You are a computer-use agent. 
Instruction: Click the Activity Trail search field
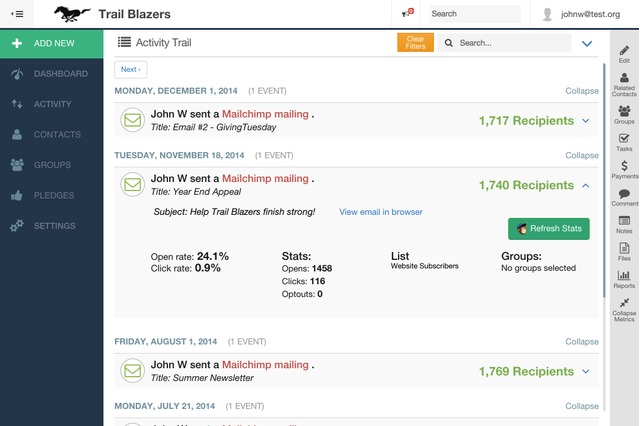(510, 43)
